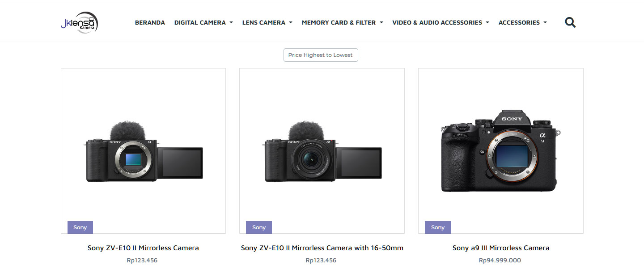644x274 pixels.
Task: Open the Beranda menu item
Action: pos(150,22)
